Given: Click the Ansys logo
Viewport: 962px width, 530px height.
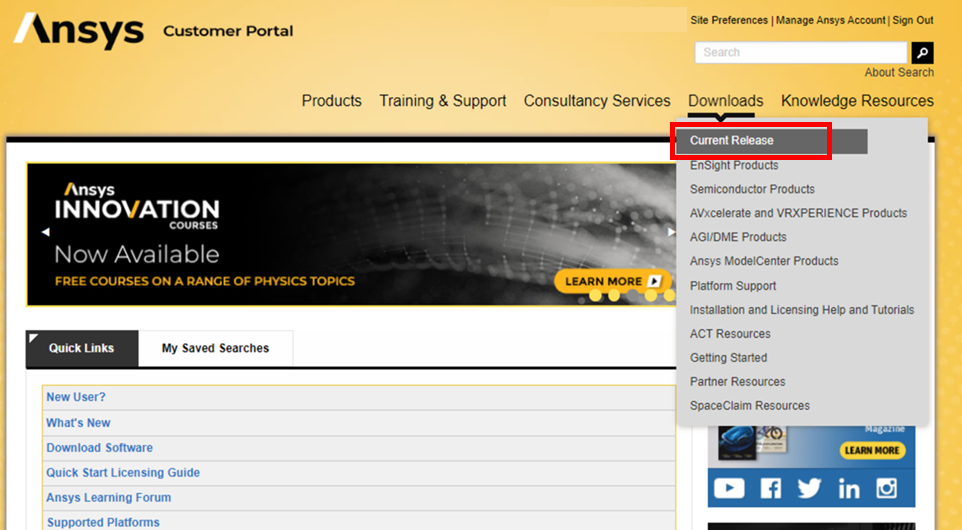Looking at the screenshot, I should pyautogui.click(x=79, y=31).
